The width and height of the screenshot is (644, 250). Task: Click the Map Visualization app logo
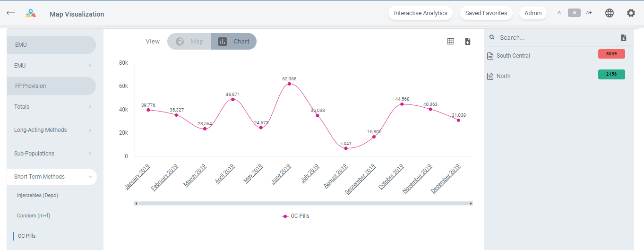click(31, 13)
